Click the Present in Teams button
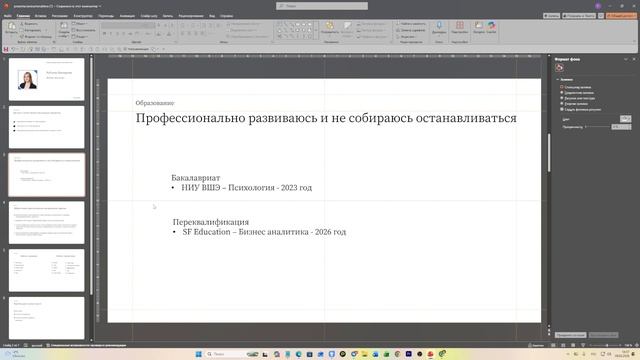This screenshot has width=640, height=360. pyautogui.click(x=579, y=16)
